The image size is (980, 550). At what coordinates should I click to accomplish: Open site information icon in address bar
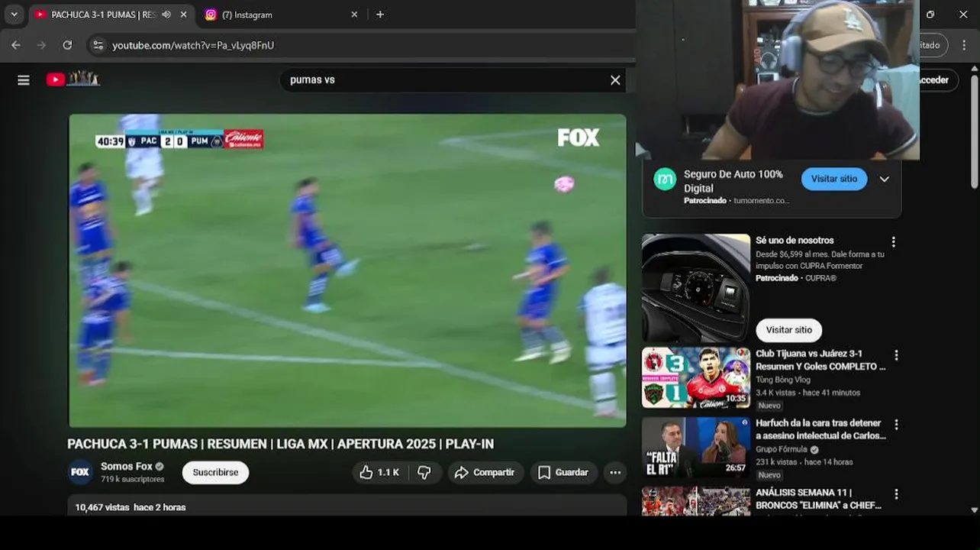[97, 45]
